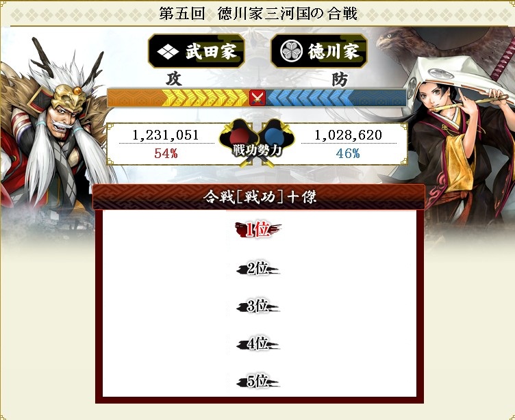The height and width of the screenshot is (420, 515).
Task: Click the Tokugawa clan hollyhock crest icon
Action: click(x=291, y=51)
